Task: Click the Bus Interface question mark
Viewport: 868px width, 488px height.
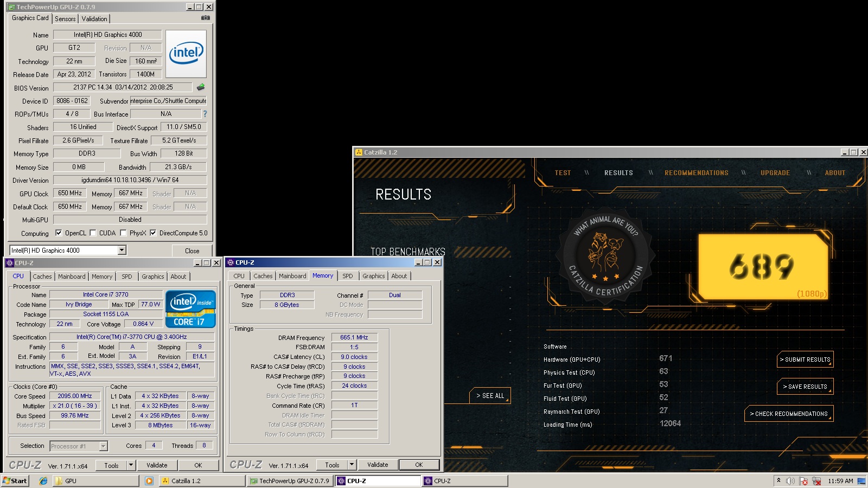Action: (x=205, y=114)
